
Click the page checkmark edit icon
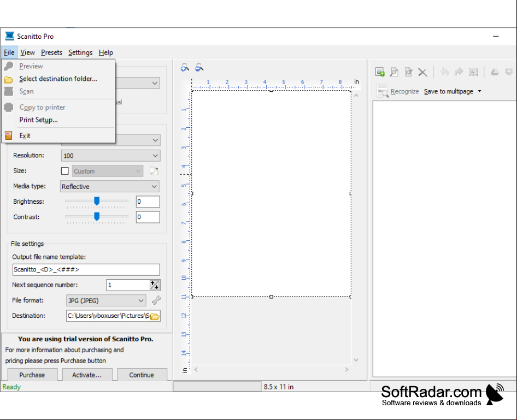point(409,72)
